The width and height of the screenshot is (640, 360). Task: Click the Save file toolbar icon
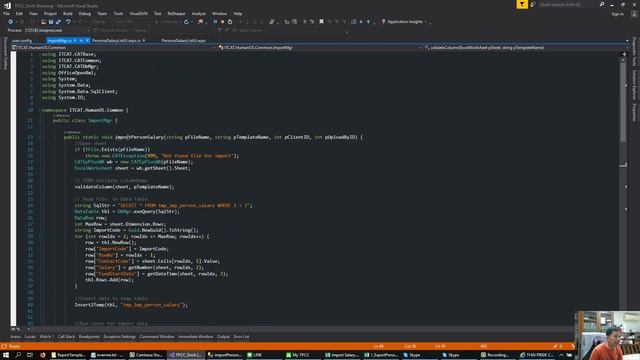coord(51,22)
